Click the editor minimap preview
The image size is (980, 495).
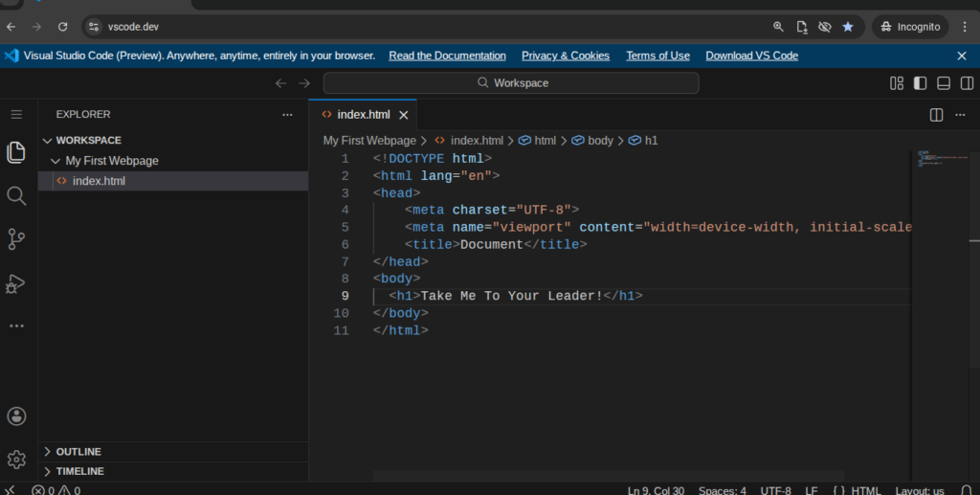pyautogui.click(x=938, y=160)
